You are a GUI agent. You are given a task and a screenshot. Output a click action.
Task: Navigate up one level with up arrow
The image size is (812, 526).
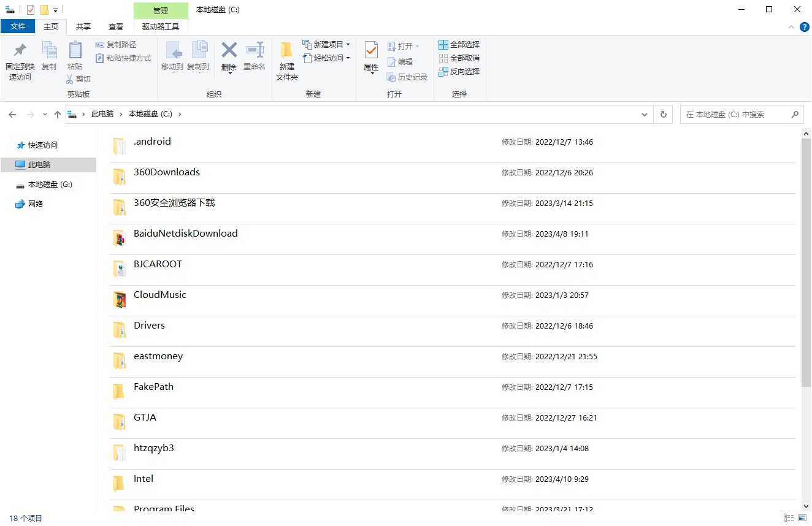[x=58, y=114]
